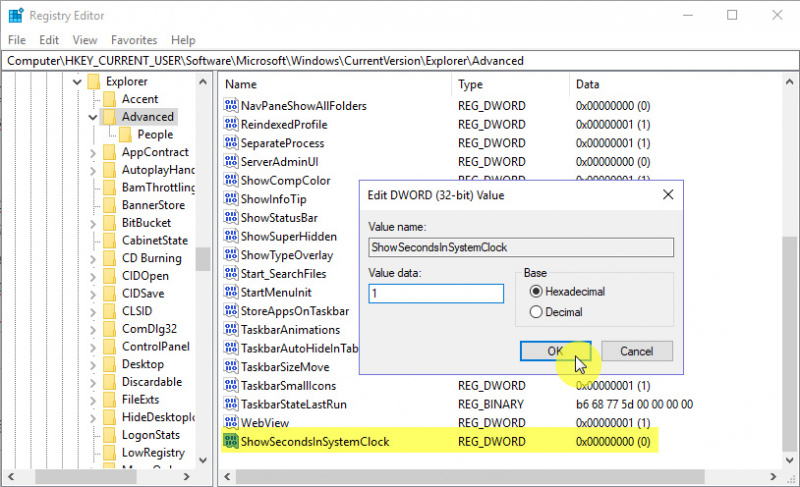
Task: Click the SeparateProcess value icon
Action: (x=231, y=143)
